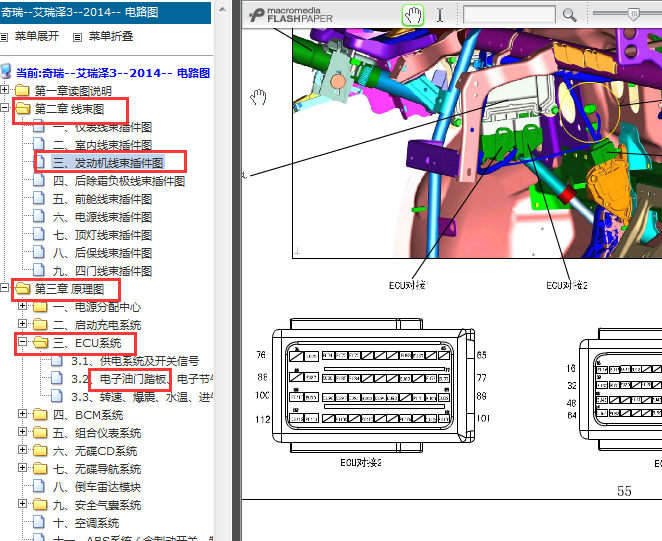The width and height of the screenshot is (662, 541).
Task: Expand 九、安全气囊系统 node
Action: 22,504
